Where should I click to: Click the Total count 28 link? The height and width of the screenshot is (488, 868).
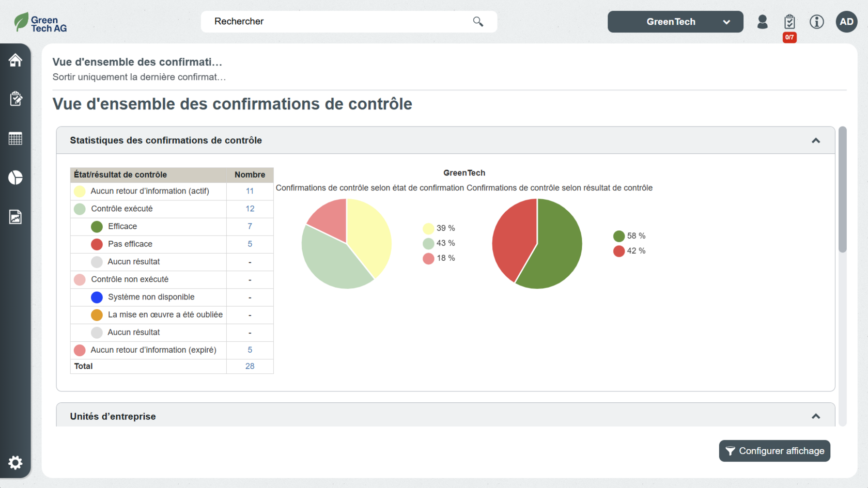click(250, 366)
